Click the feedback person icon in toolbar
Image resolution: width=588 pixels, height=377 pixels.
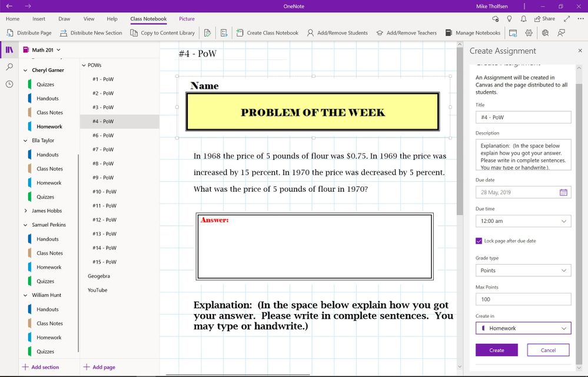561,33
